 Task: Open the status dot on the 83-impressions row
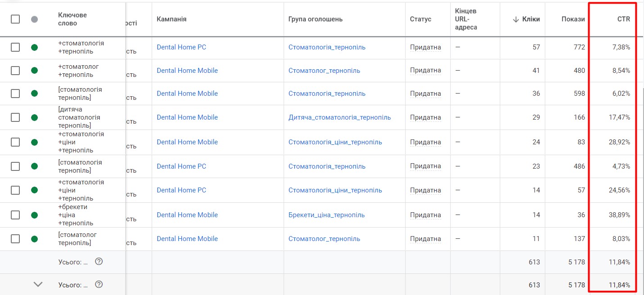coord(35,142)
